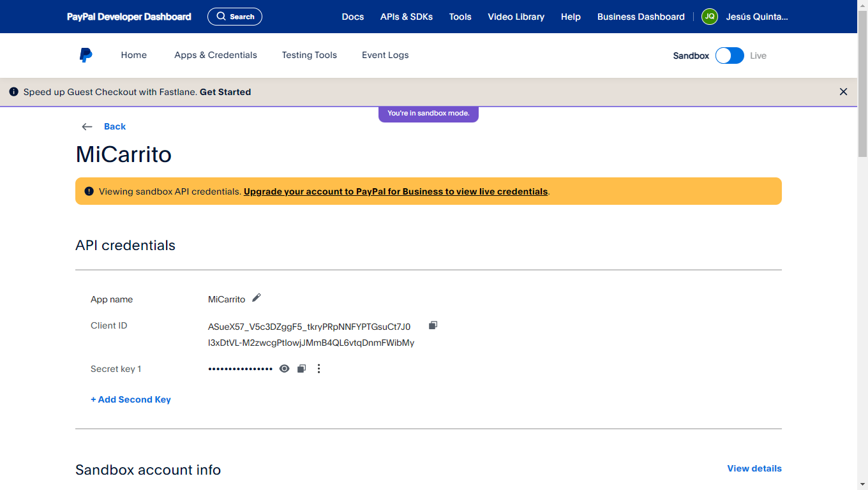The height and width of the screenshot is (490, 868).
Task: Click the warning icon in yellow banner
Action: tap(89, 191)
